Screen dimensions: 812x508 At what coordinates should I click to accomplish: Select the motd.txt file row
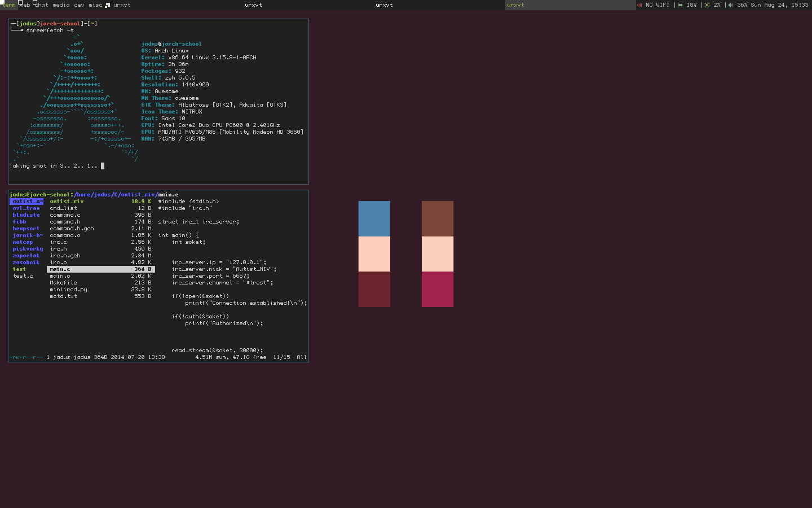click(x=100, y=296)
